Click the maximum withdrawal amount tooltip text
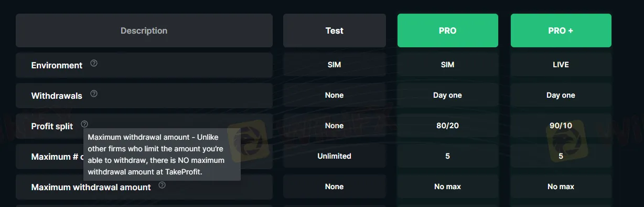 [x=162, y=154]
